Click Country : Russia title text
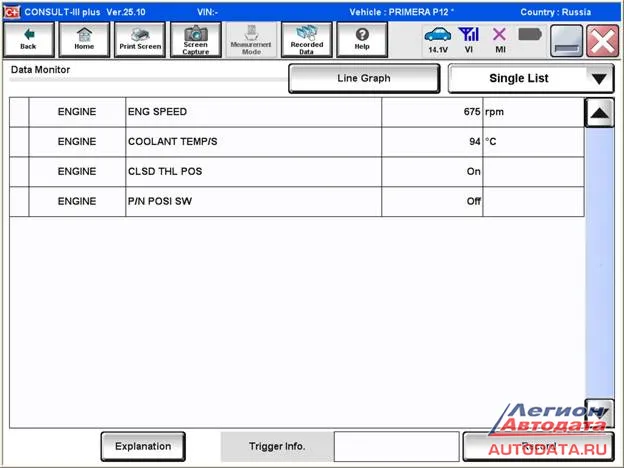The image size is (624, 468). (556, 12)
